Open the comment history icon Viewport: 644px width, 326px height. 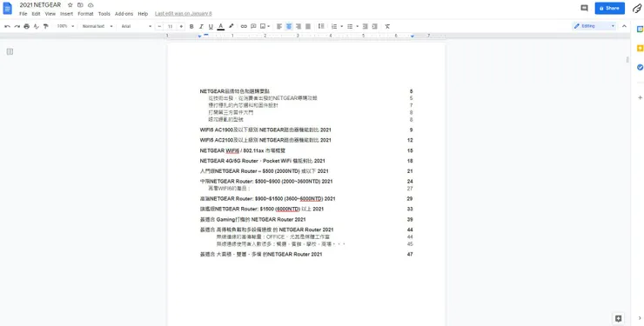(x=584, y=8)
